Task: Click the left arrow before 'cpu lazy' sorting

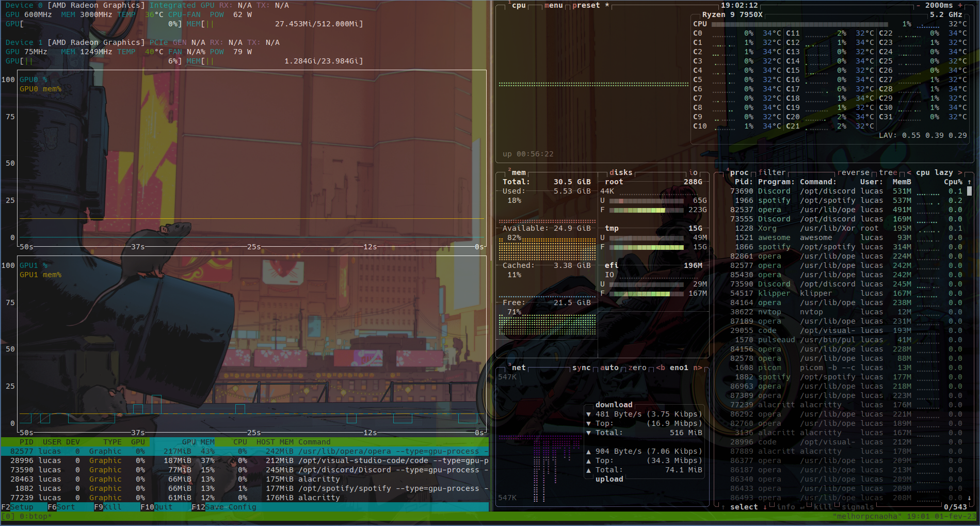Action: tap(909, 172)
